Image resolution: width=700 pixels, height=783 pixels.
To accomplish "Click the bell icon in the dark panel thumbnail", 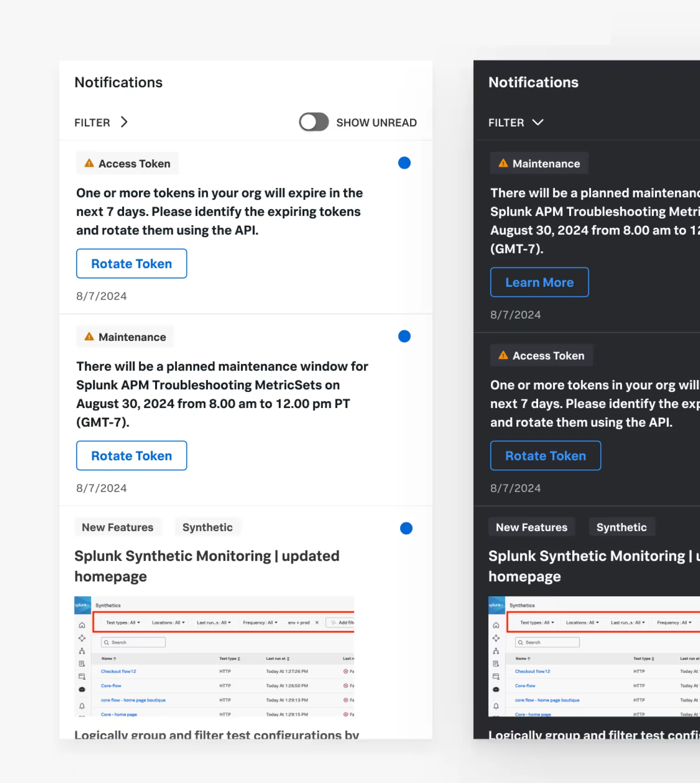I will click(x=496, y=706).
